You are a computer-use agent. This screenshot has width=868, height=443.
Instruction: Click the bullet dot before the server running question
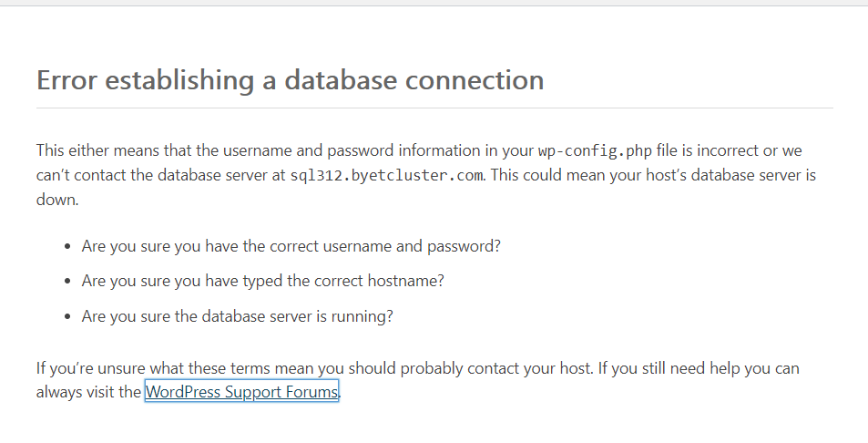coord(68,318)
